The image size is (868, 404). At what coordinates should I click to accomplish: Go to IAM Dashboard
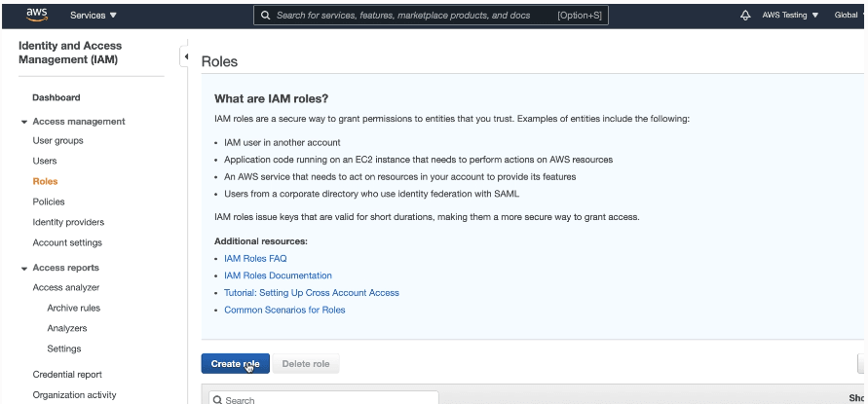pos(57,97)
